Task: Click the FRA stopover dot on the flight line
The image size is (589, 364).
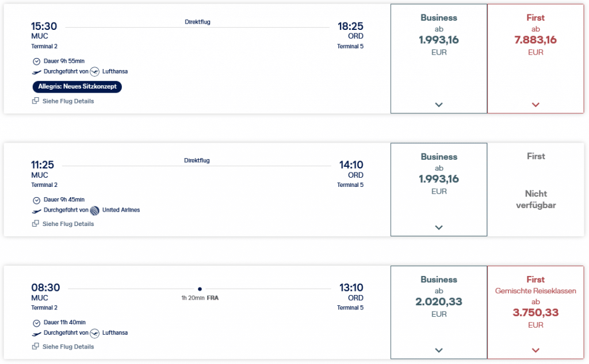Action: pos(200,289)
